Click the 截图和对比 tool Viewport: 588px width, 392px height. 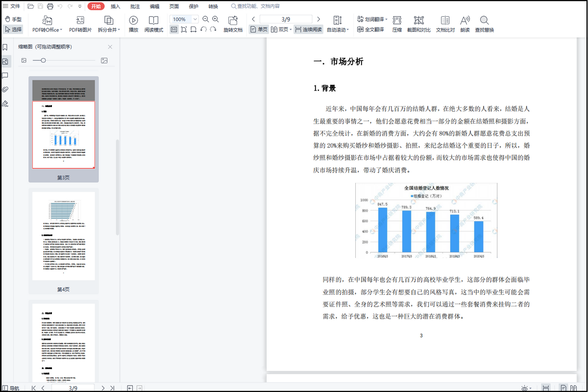coord(418,24)
